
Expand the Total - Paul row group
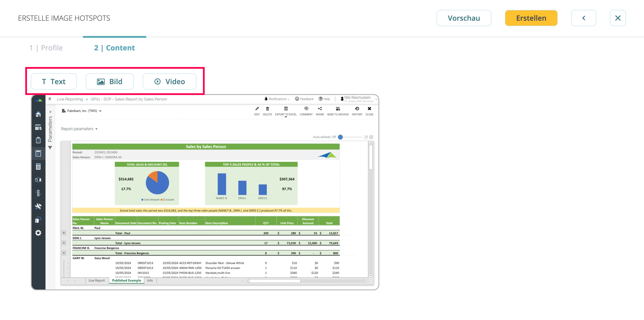coord(64,233)
